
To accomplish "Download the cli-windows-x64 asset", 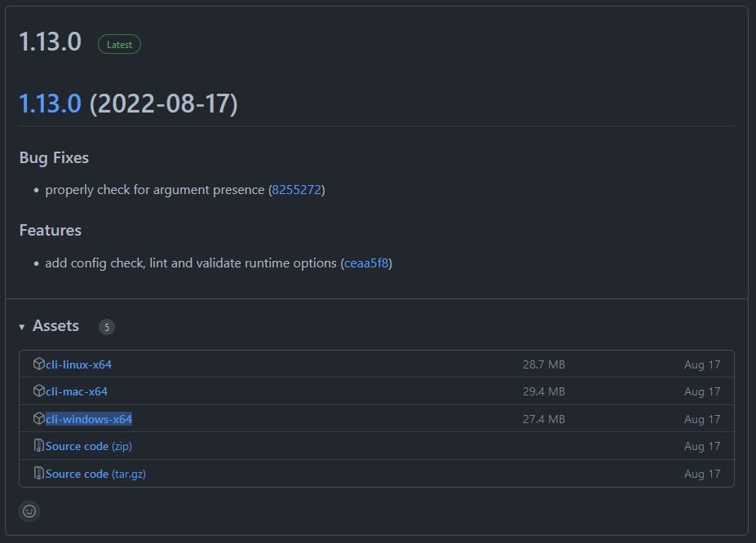I will 86,418.
